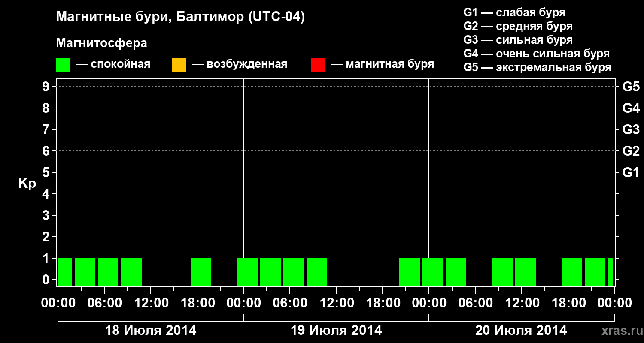Click the green 'спокойная' legend swatch

click(63, 65)
